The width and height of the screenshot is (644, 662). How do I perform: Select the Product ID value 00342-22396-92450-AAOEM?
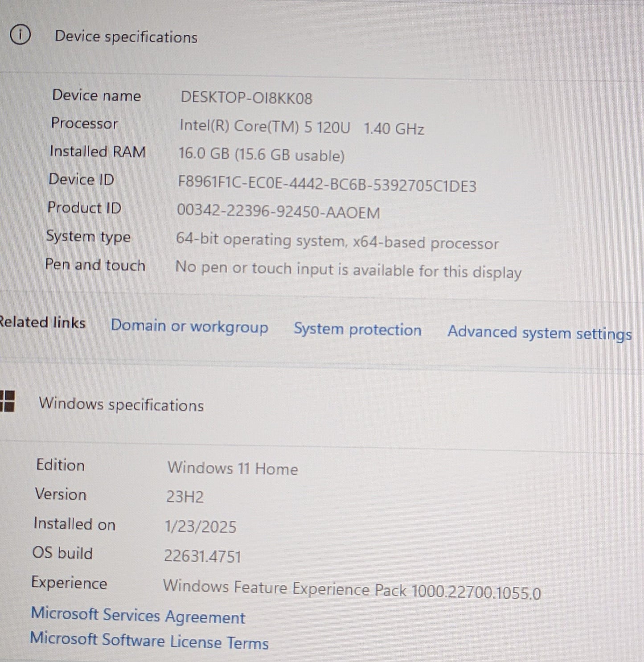coord(278,211)
